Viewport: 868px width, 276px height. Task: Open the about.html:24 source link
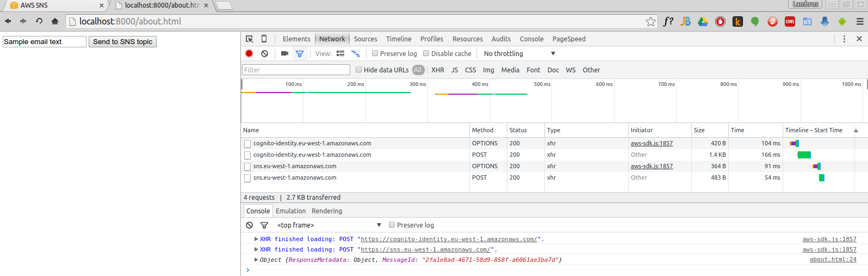[x=833, y=260]
